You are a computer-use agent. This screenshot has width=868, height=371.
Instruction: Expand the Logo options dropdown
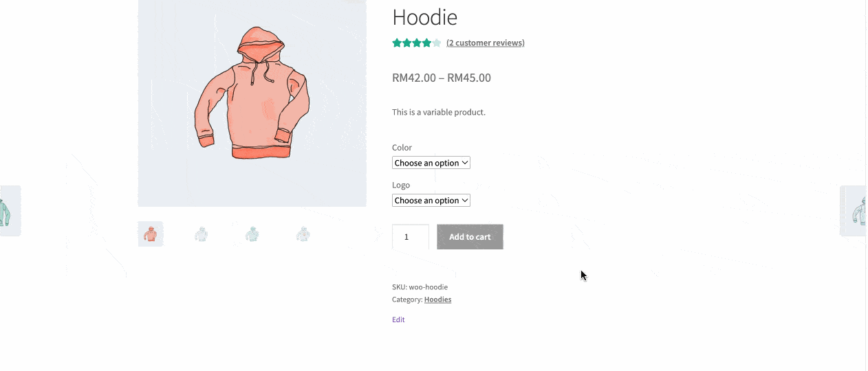(x=431, y=201)
